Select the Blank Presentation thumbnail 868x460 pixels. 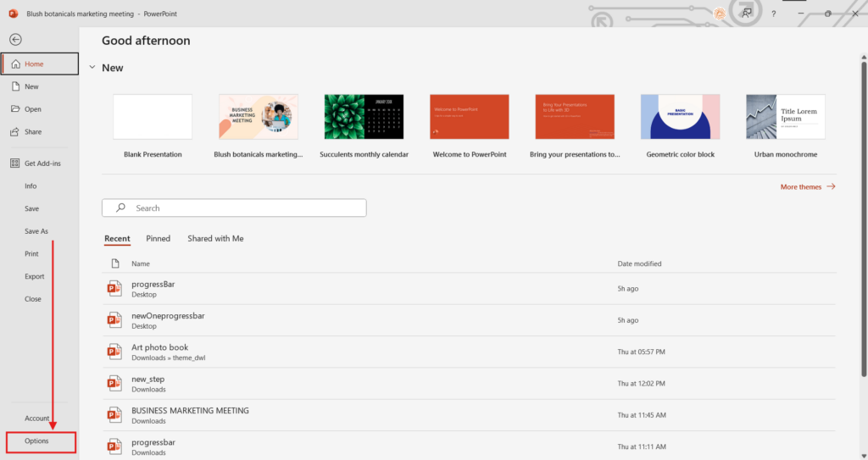tap(153, 117)
